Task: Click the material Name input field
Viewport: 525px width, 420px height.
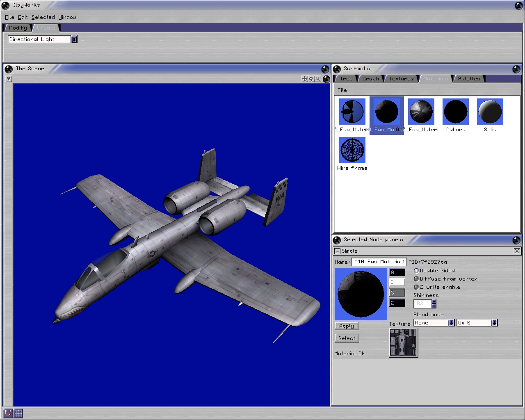Action: [x=379, y=262]
